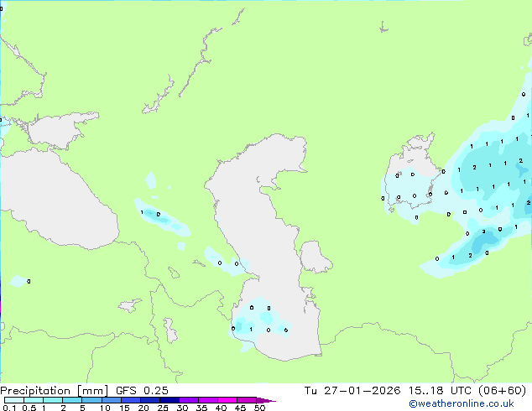Screen dimensions: 532x411
Task: Click the legend value "0.1"
Action: tap(9, 408)
